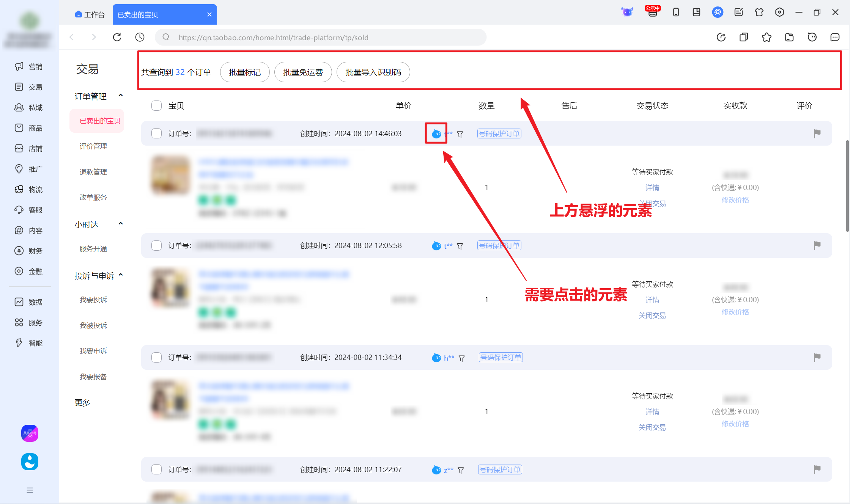Collapse the 小时达 section
The height and width of the screenshot is (504, 850).
121,224
